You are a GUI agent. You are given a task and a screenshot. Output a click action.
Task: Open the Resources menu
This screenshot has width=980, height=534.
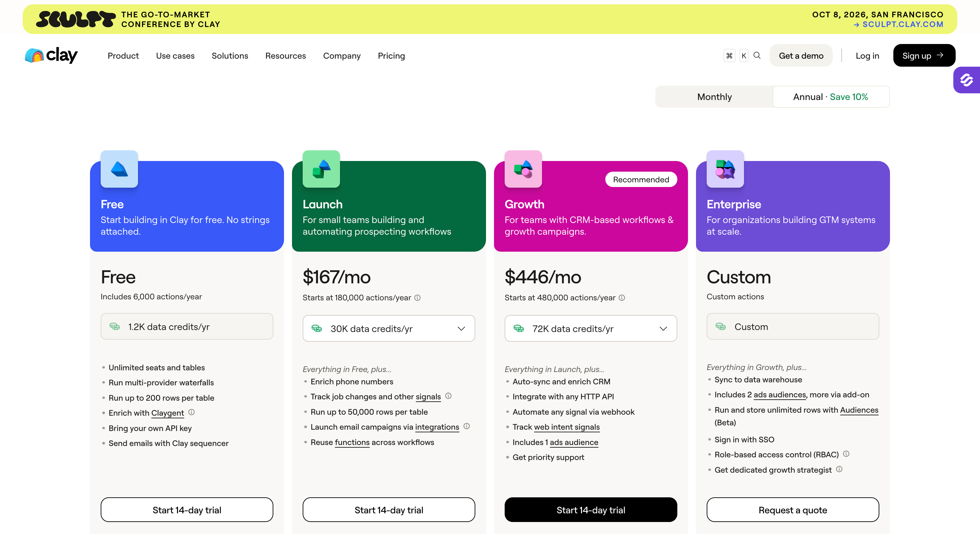tap(285, 56)
